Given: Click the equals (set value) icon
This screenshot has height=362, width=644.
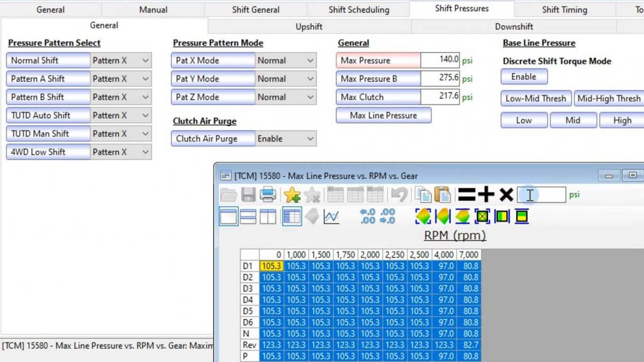Looking at the screenshot, I should point(467,195).
